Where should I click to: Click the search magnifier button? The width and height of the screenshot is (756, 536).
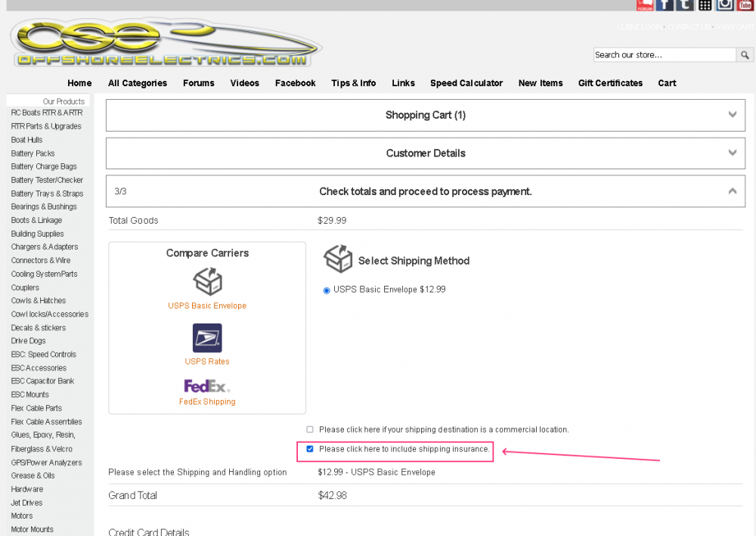point(745,55)
